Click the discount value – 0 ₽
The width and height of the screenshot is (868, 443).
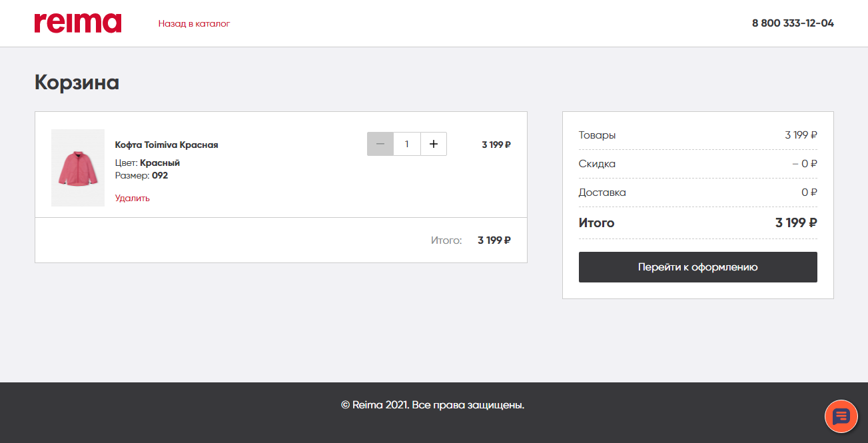805,164
